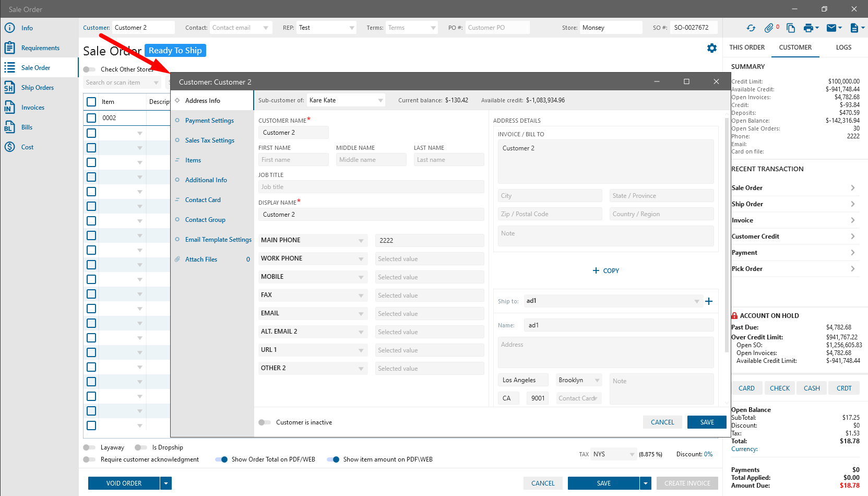Screen dimensions: 868x496
Task: Open the Cost dollar icon in sidebar
Action: coord(9,147)
